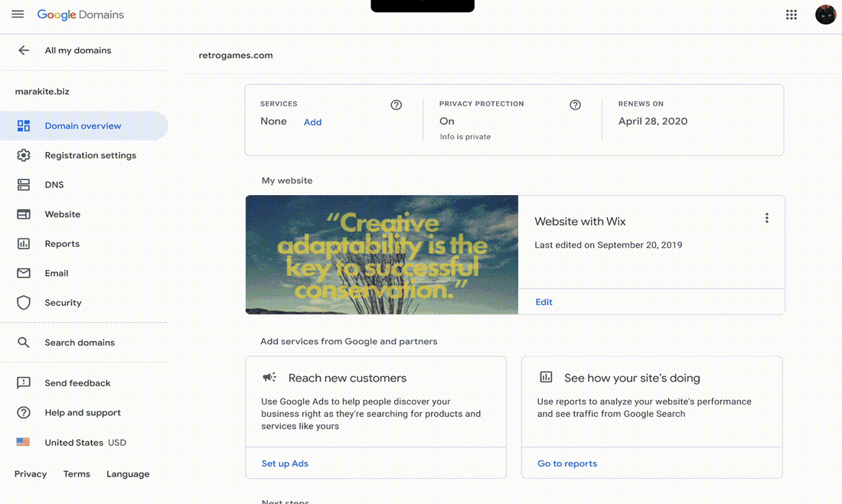This screenshot has height=504, width=842.
Task: Click the chart icon on See how your site's doing
Action: 546,377
